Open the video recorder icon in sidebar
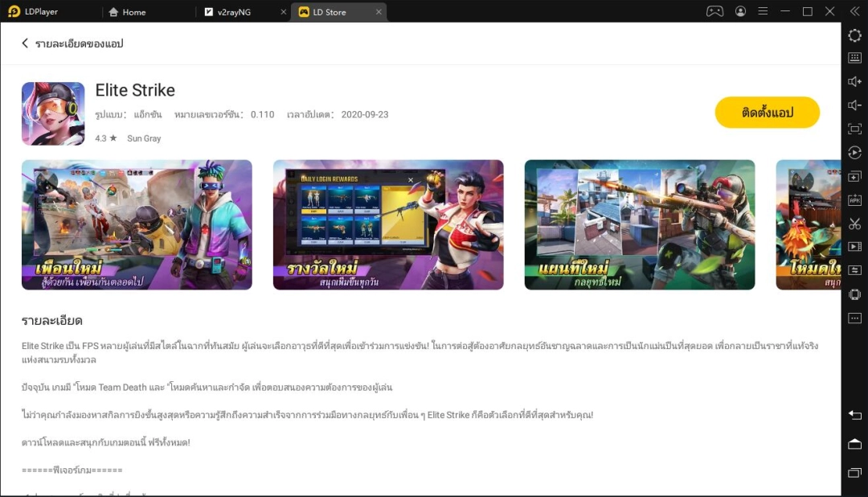This screenshot has height=497, width=868. [855, 247]
